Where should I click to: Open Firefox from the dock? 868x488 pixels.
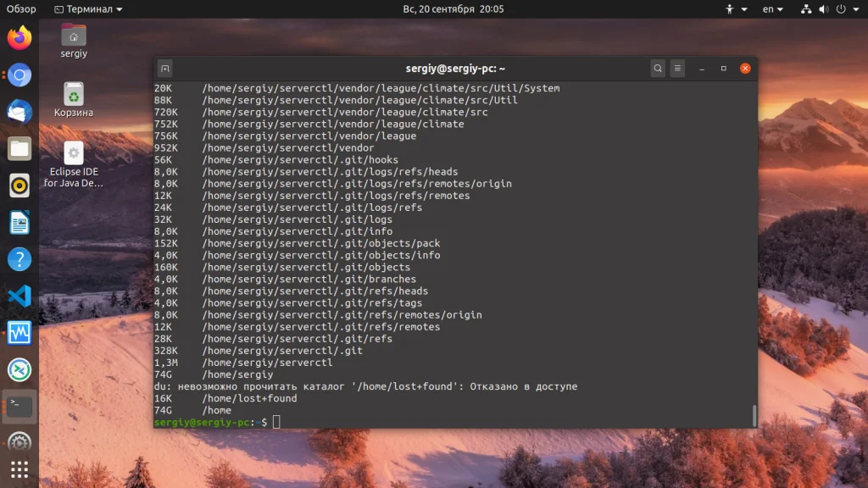point(19,38)
